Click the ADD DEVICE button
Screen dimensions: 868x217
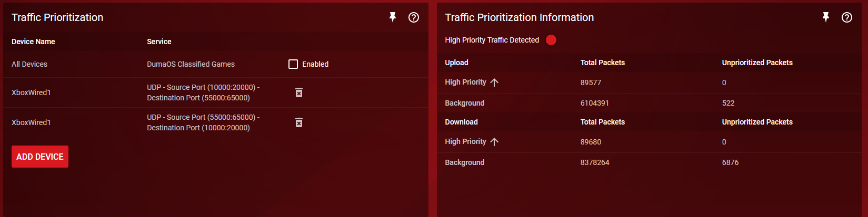click(x=40, y=157)
